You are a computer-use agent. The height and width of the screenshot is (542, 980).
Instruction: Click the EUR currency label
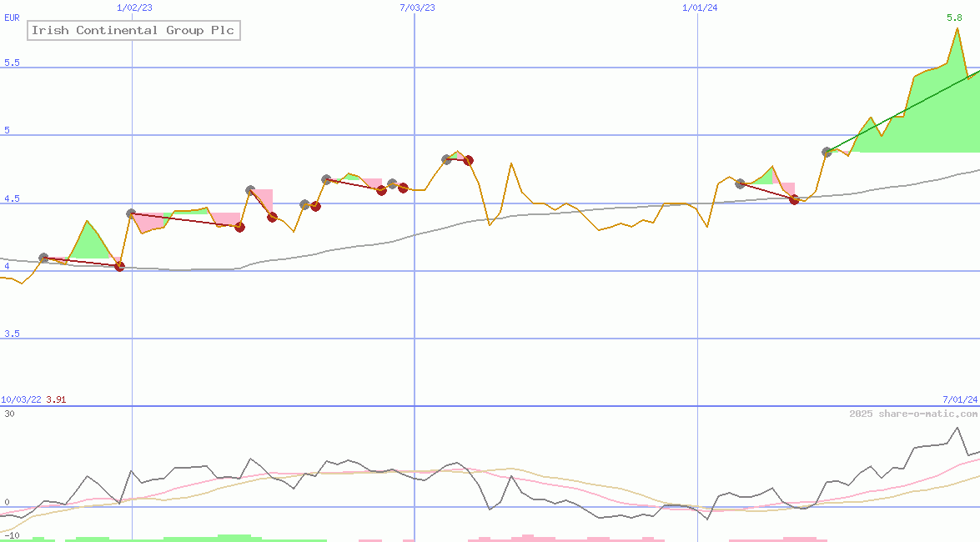(12, 17)
